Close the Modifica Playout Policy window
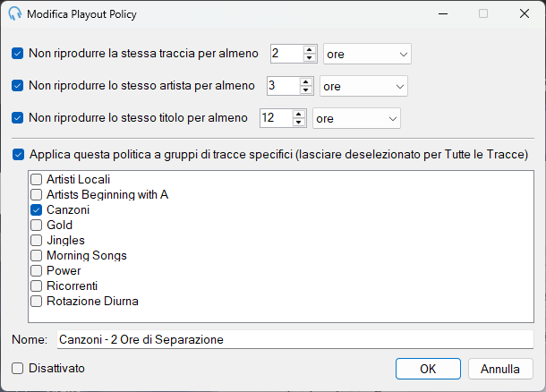This screenshot has height=392, width=546. (x=524, y=14)
